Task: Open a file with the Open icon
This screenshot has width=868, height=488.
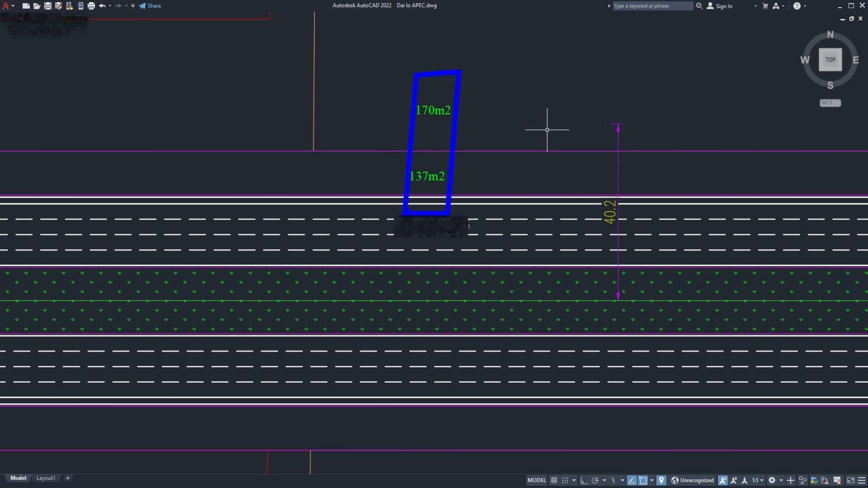Action: (x=36, y=6)
